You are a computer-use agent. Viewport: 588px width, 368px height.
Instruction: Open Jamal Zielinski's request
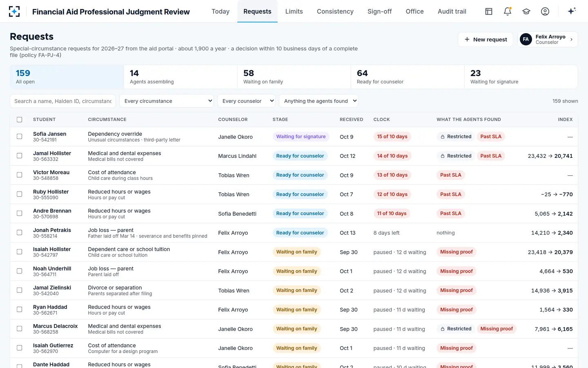294,290
